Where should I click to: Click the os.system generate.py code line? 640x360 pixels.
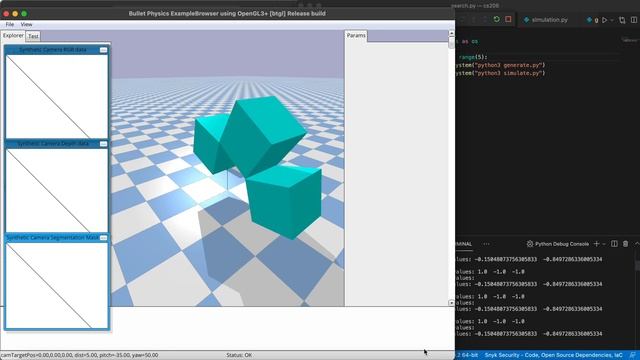coord(500,65)
